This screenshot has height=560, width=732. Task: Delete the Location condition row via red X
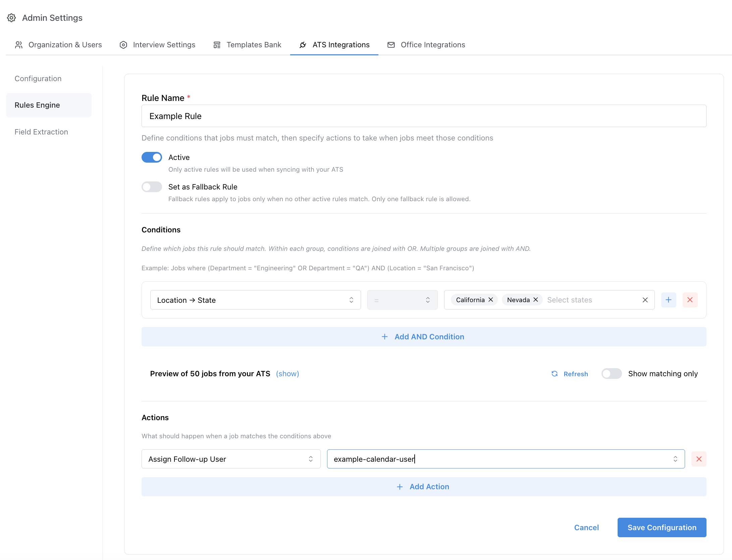[x=690, y=300]
